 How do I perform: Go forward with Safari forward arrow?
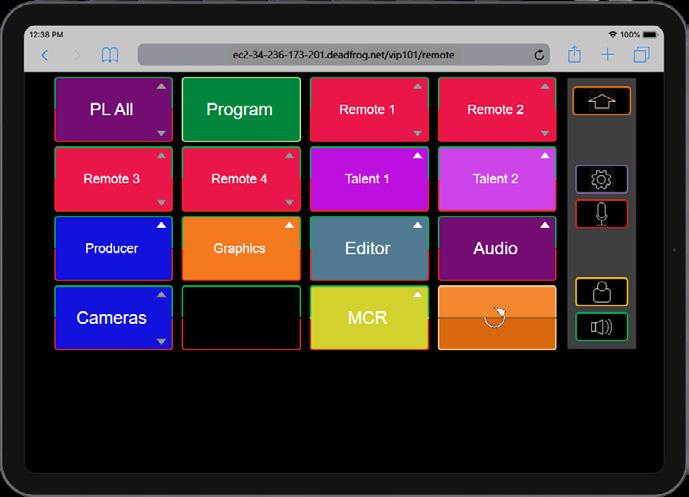tap(77, 55)
